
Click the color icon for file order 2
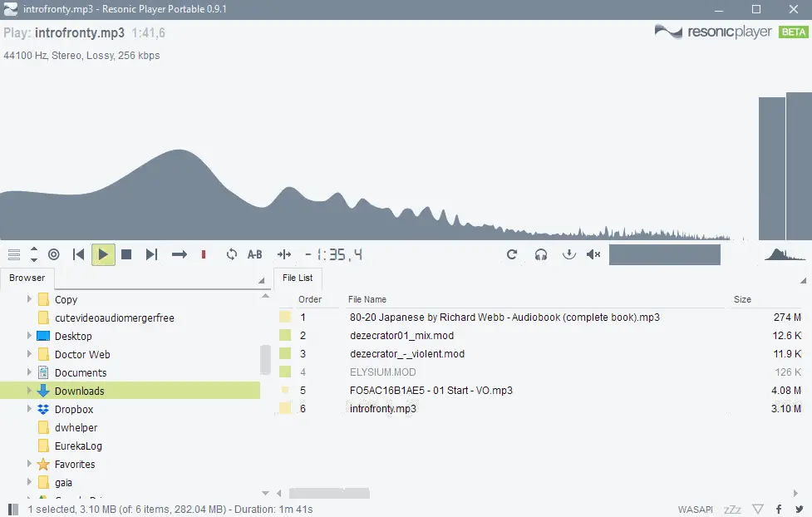pos(285,335)
